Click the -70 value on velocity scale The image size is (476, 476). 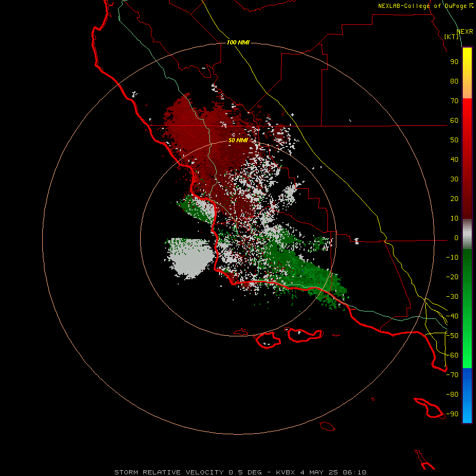tap(452, 375)
